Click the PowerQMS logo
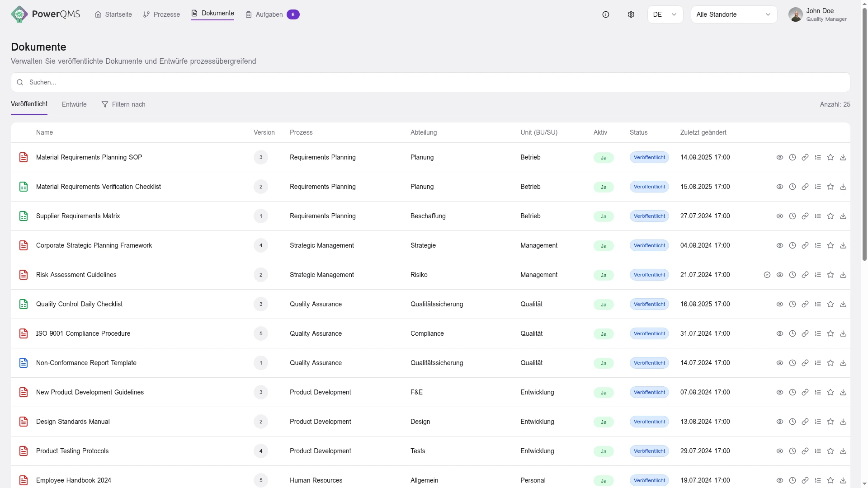 tap(46, 14)
